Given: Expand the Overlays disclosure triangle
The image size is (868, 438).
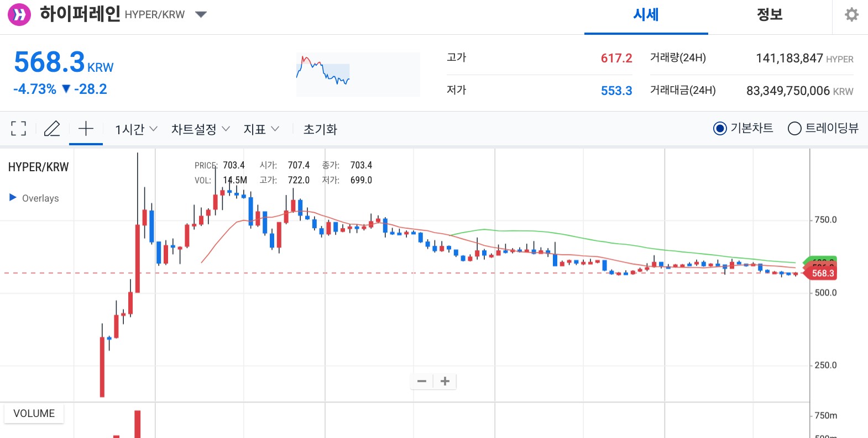Looking at the screenshot, I should tap(13, 197).
